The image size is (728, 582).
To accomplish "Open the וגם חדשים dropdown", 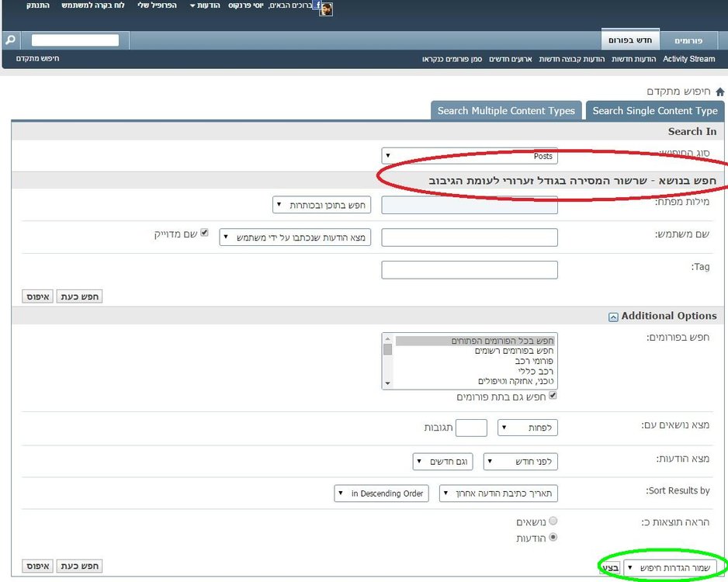I will [442, 461].
